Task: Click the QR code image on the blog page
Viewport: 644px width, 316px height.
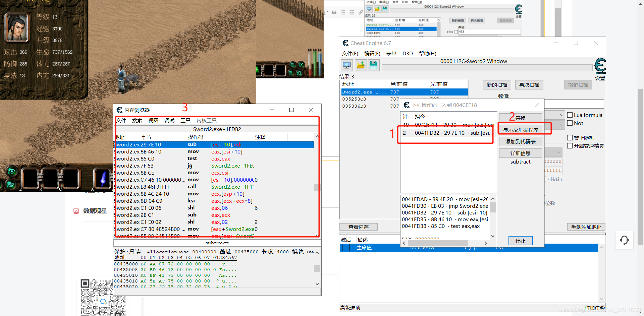Action: pos(103,298)
